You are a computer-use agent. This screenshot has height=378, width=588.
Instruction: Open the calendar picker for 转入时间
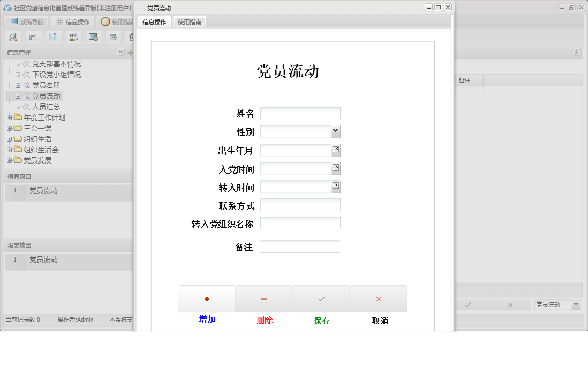[336, 186]
